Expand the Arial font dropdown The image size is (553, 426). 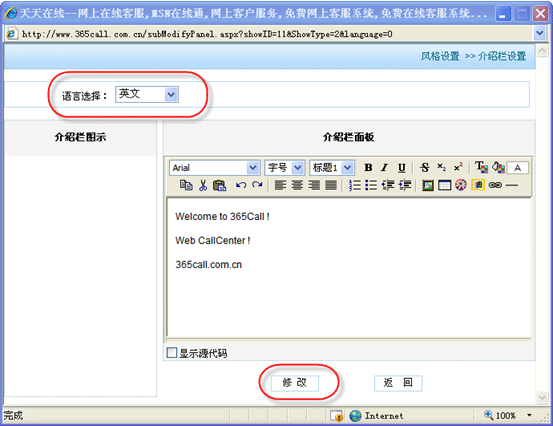[x=214, y=168]
